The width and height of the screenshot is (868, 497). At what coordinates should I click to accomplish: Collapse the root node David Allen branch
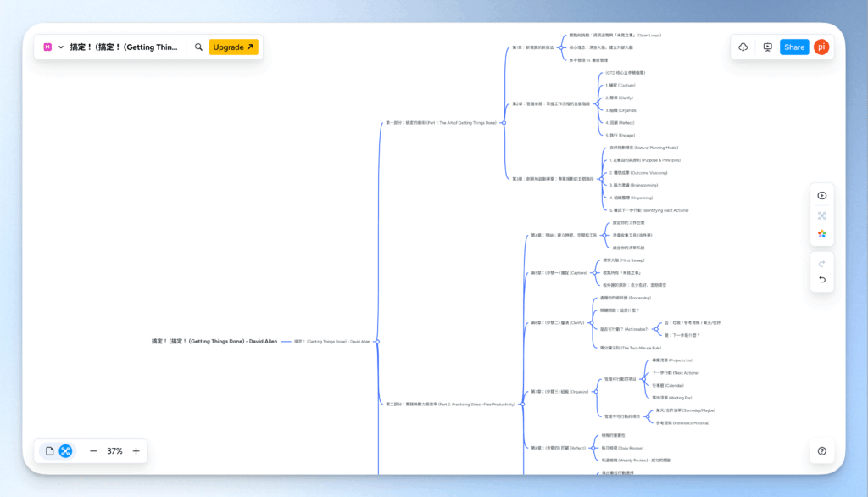tap(377, 342)
